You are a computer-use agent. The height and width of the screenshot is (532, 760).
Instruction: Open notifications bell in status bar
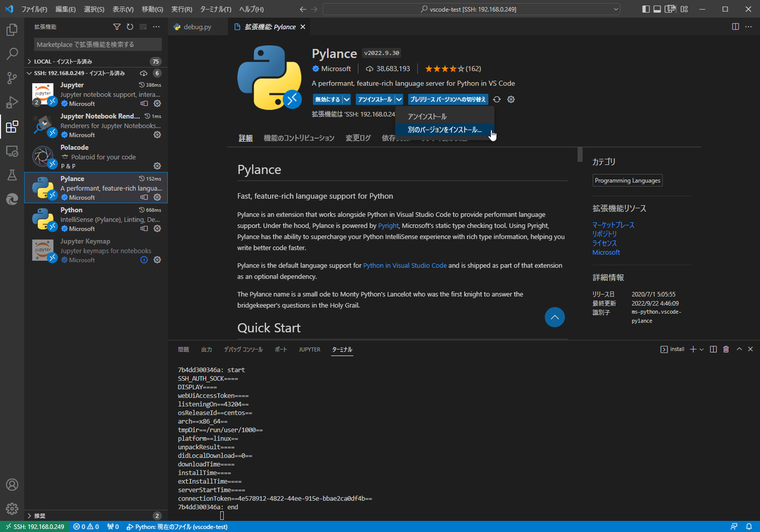[x=749, y=526]
